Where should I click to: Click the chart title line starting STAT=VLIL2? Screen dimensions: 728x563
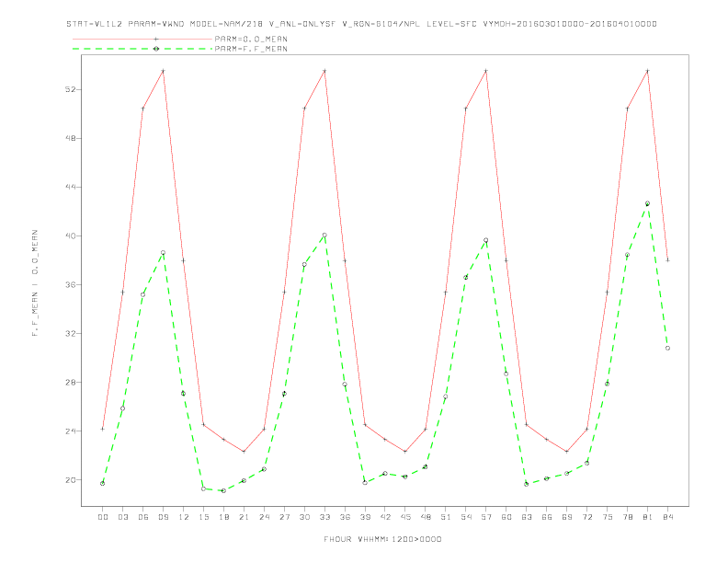tap(361, 24)
